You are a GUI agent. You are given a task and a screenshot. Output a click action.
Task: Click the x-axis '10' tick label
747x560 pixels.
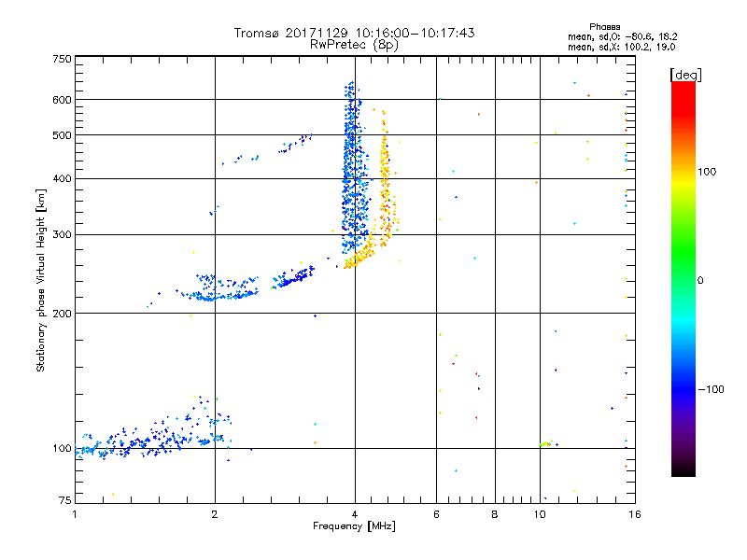tap(540, 514)
